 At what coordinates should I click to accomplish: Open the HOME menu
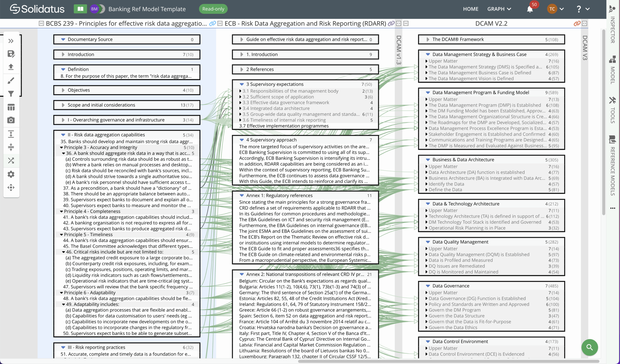(470, 9)
